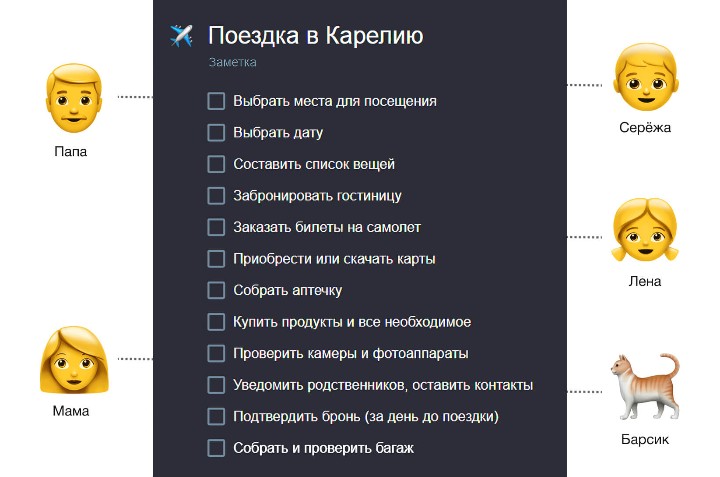Image resolution: width=720 pixels, height=477 pixels.
Task: Enable the 'Приобрести или скачать карты' checkbox
Action: 216,259
